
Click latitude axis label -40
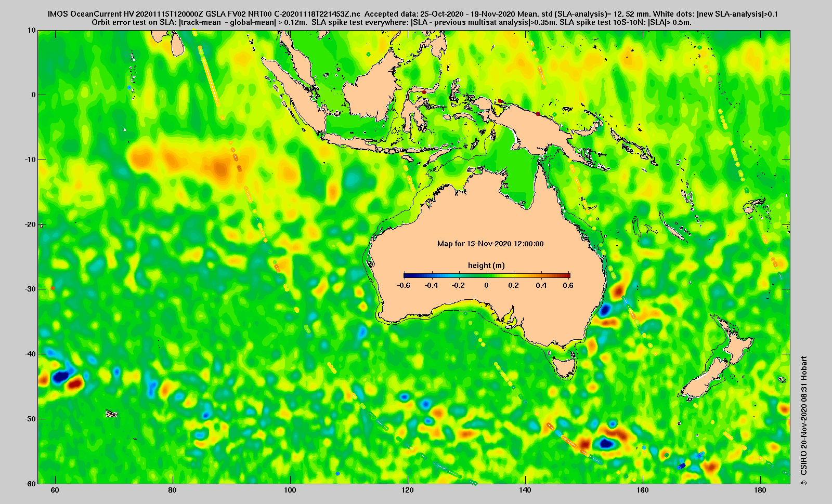tap(30, 354)
